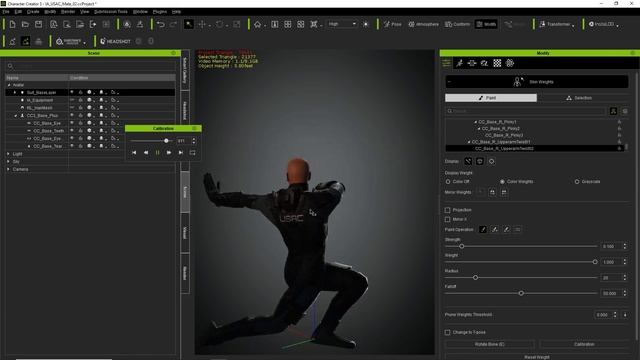640x360 pixels.
Task: Open the Conform tool
Action: point(458,24)
